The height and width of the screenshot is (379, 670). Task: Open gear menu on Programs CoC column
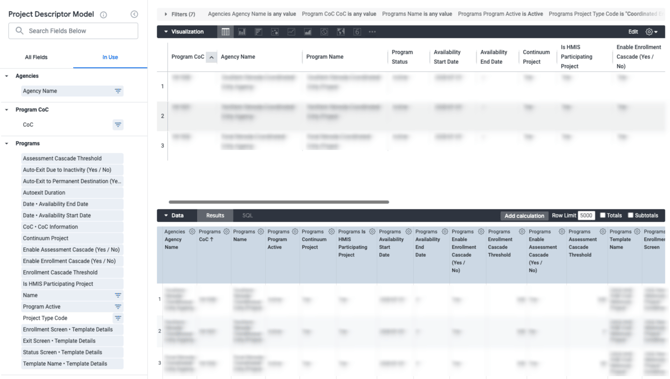click(x=226, y=232)
